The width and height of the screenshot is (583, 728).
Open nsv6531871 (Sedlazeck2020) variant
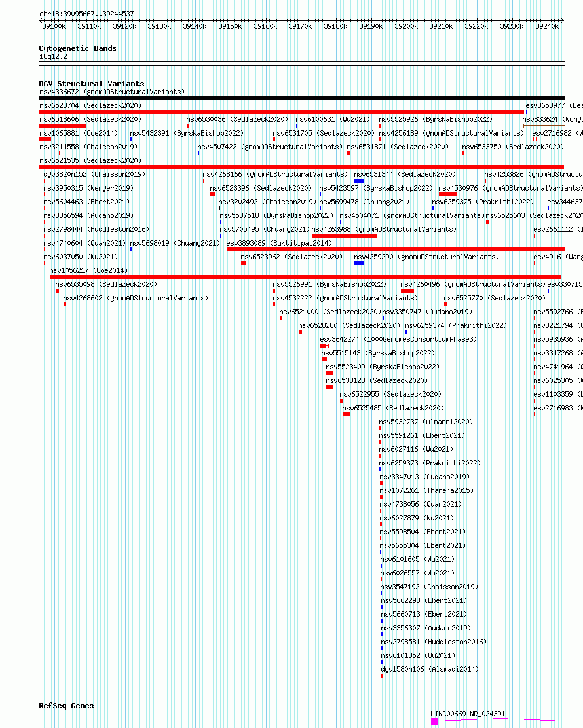pyautogui.click(x=398, y=147)
